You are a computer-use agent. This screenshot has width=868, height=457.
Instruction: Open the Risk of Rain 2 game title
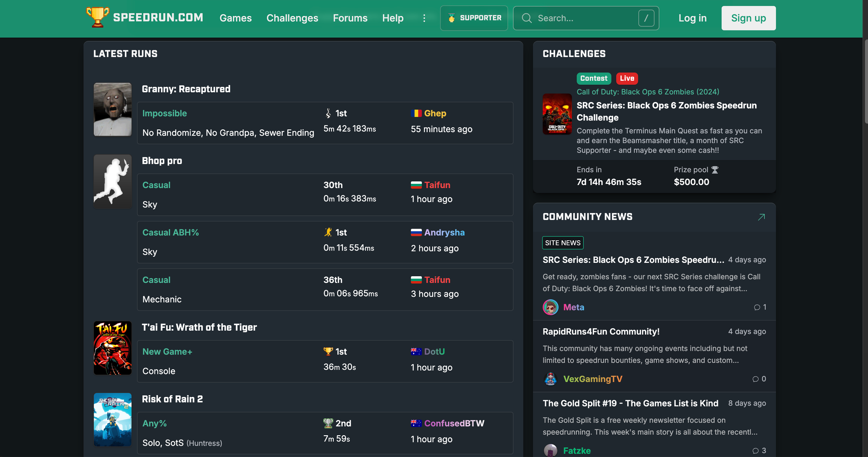(172, 399)
